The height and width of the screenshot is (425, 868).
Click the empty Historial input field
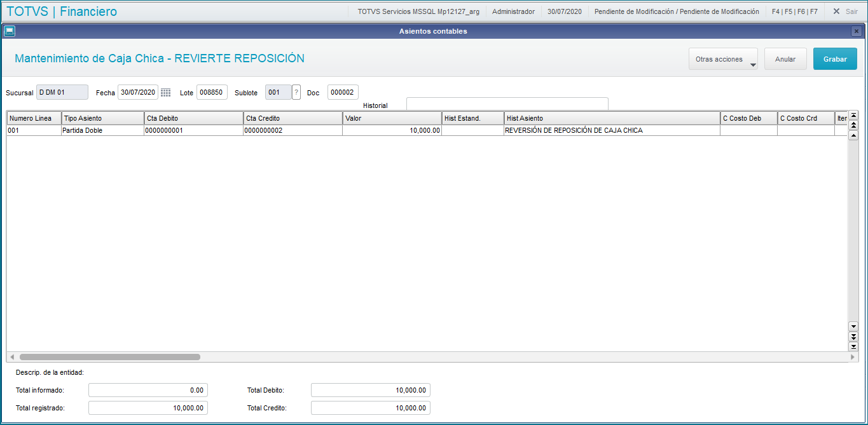pos(507,104)
